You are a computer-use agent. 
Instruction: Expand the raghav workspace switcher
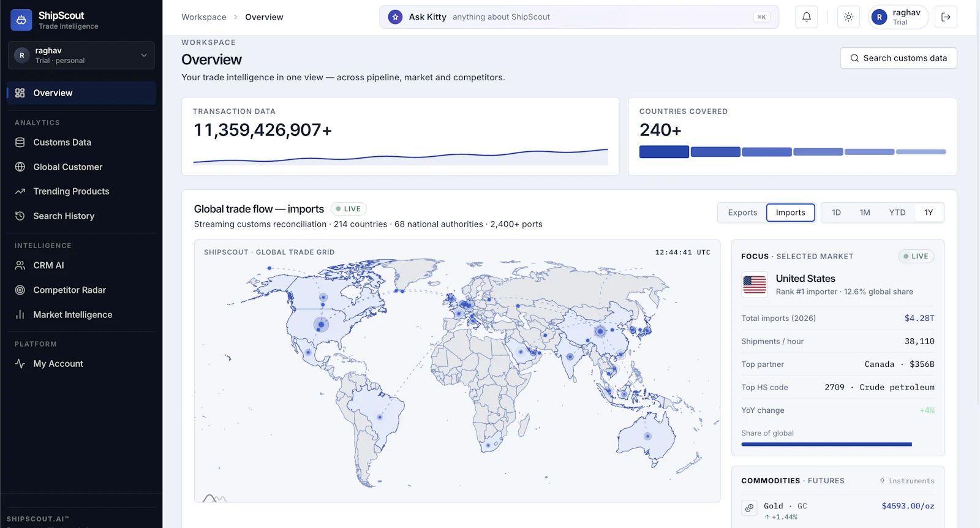pos(81,55)
